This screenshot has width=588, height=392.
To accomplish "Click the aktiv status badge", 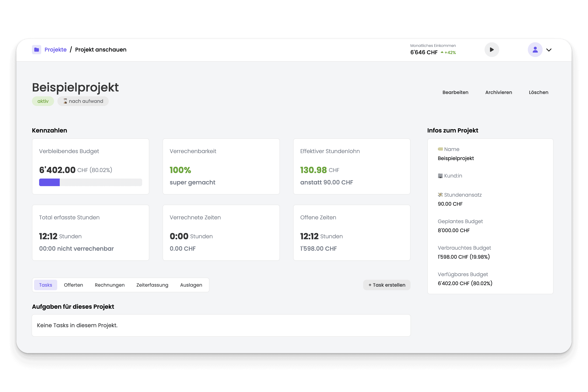I will coord(43,101).
